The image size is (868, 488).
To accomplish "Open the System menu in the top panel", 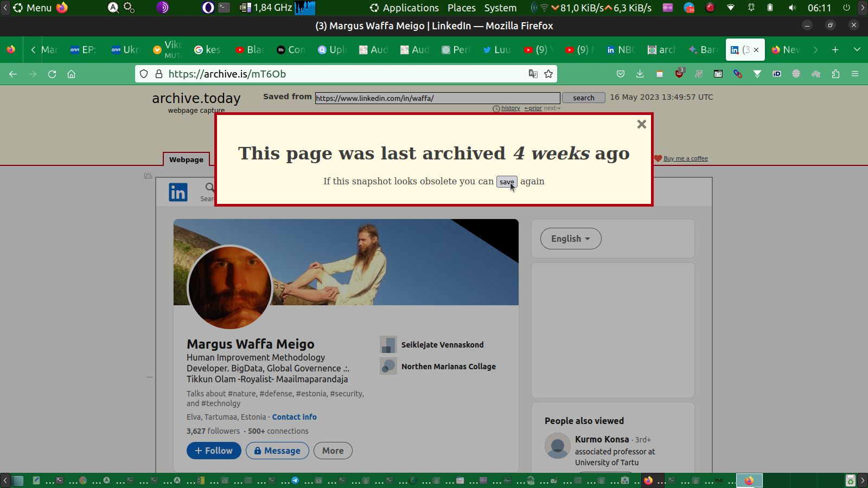I will point(500,8).
